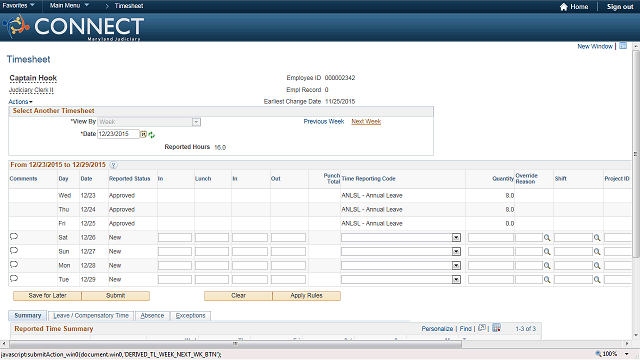Open the calendar picker beside Date field

(143, 134)
